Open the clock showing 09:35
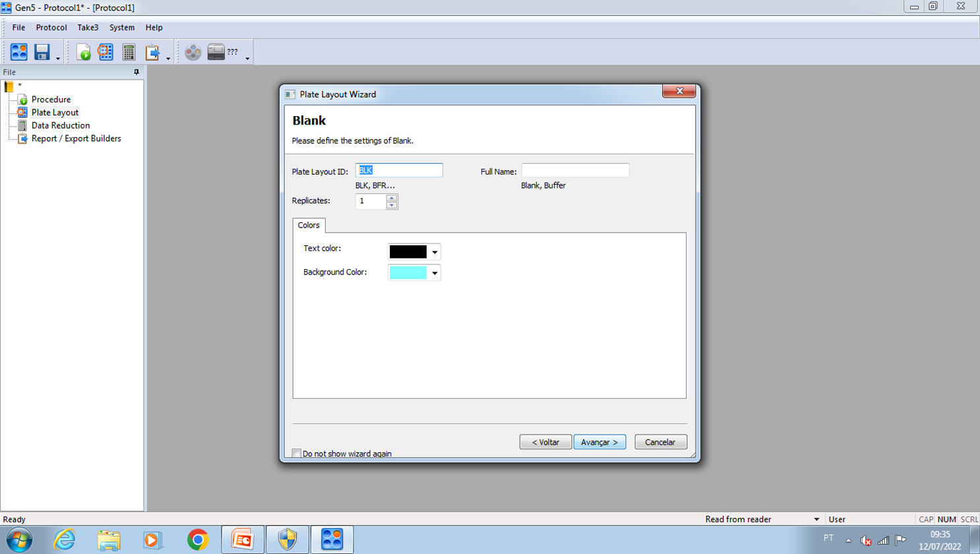This screenshot has width=980, height=554. [x=940, y=541]
